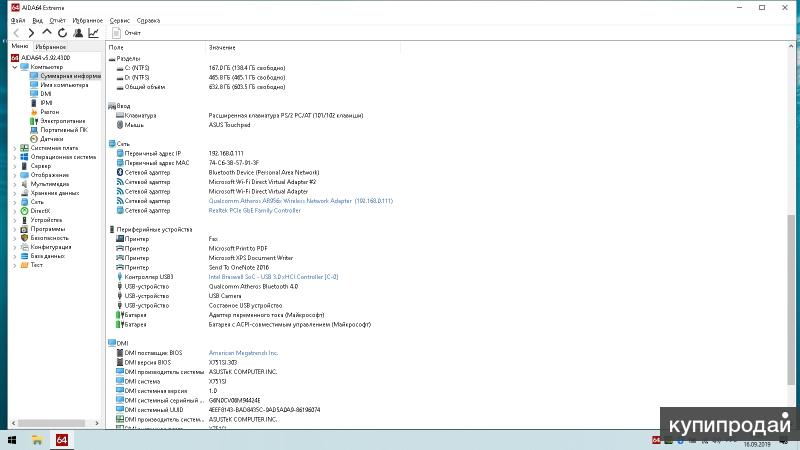800x450 pixels.
Task: Select the Разгон tree item
Action: click(45, 112)
